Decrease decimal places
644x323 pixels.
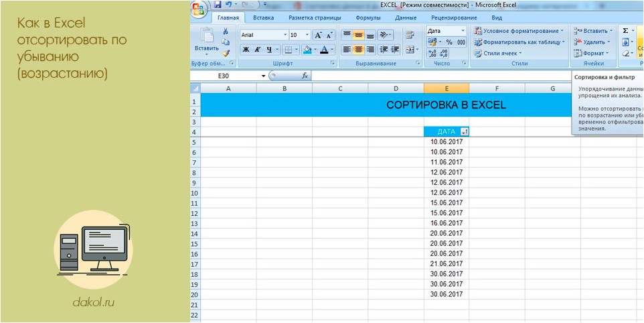coord(444,54)
